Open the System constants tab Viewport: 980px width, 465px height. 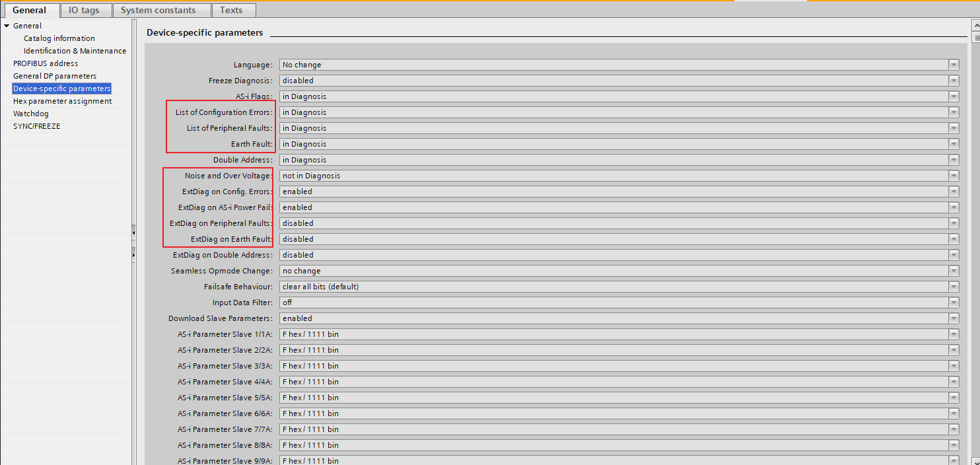(x=161, y=10)
